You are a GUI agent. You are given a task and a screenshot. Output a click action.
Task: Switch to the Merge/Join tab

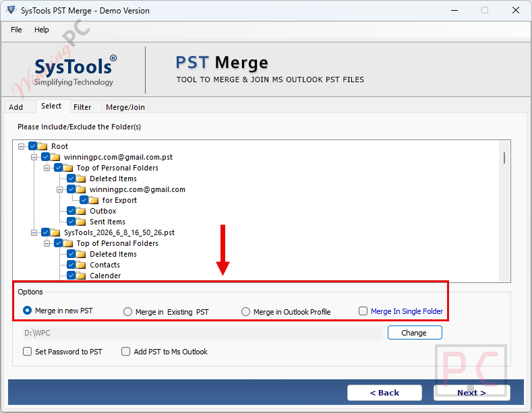click(x=125, y=107)
